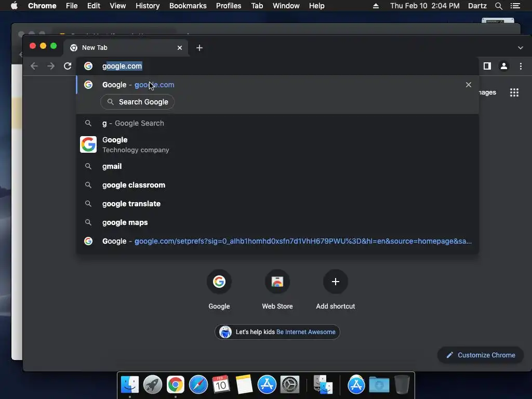Open the Google shortcut tile

click(219, 289)
